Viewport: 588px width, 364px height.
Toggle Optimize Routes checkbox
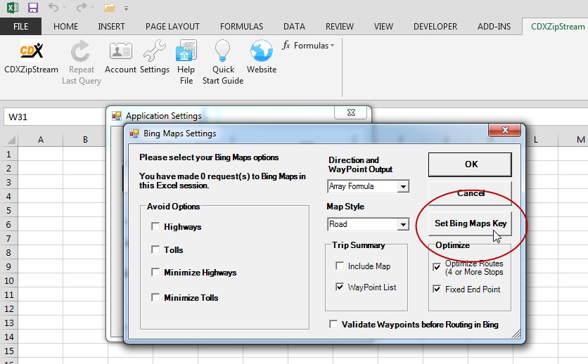[x=437, y=267]
